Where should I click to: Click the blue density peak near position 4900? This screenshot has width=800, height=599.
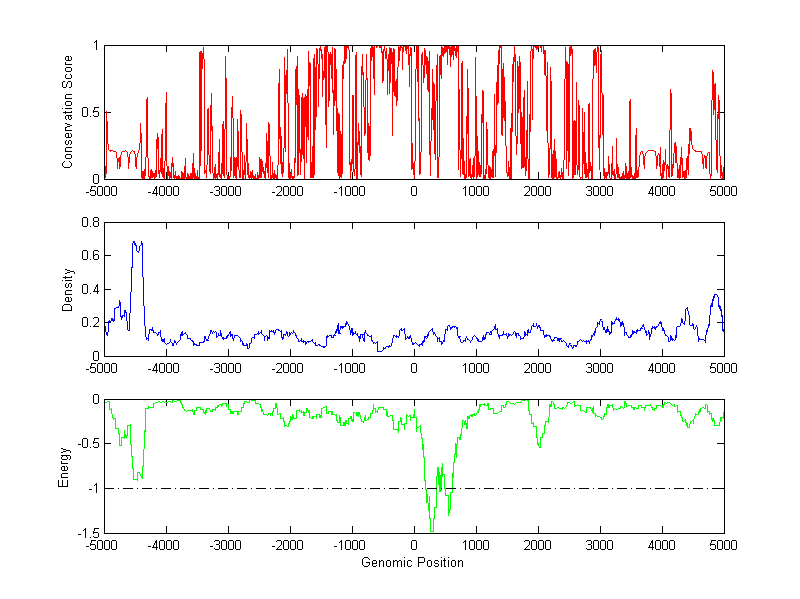[x=716, y=296]
